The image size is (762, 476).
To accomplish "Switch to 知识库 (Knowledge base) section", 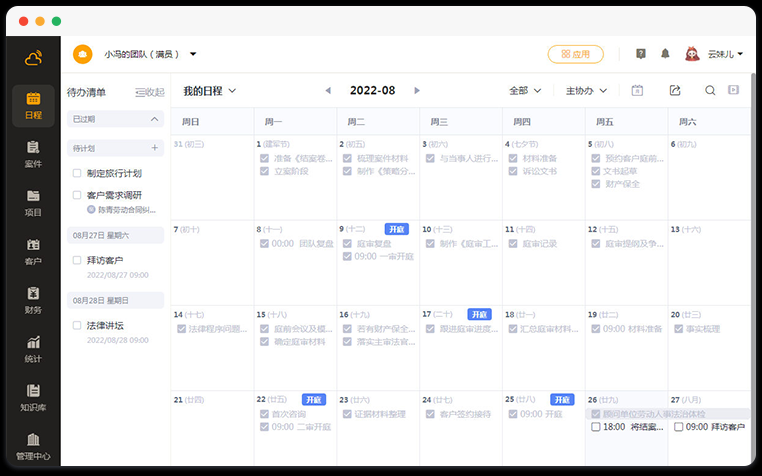I will click(x=33, y=397).
